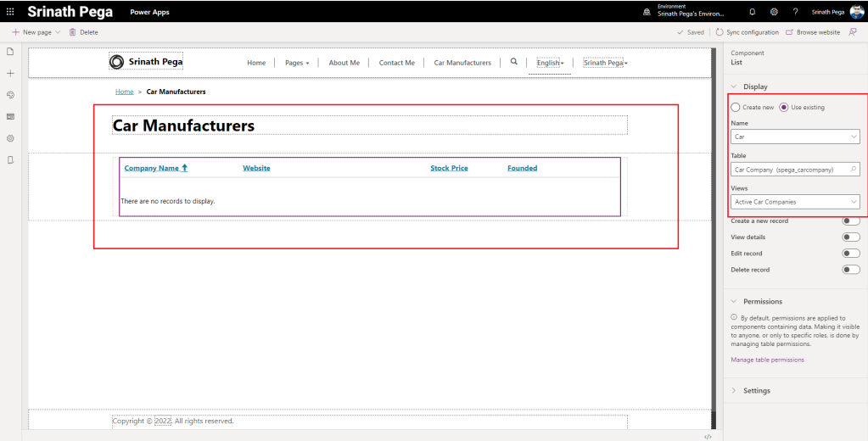Turn on the 'View details' toggle
The height and width of the screenshot is (441, 868).
tap(850, 237)
